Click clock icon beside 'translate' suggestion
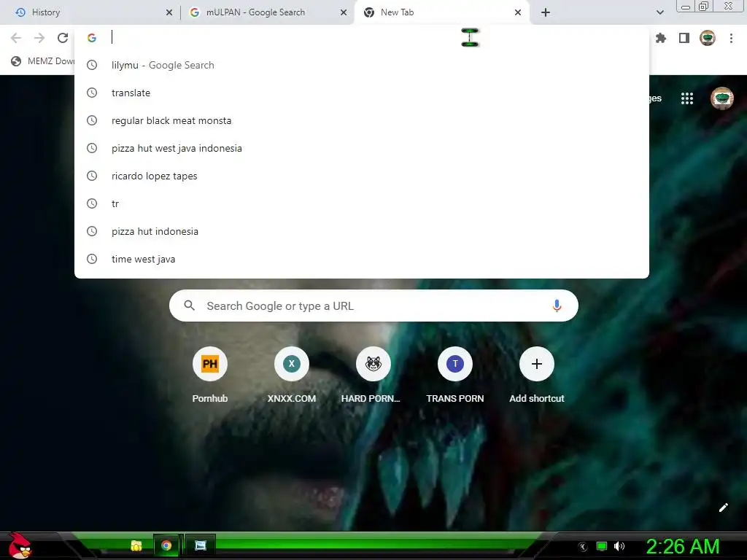747x560 pixels. (x=92, y=93)
